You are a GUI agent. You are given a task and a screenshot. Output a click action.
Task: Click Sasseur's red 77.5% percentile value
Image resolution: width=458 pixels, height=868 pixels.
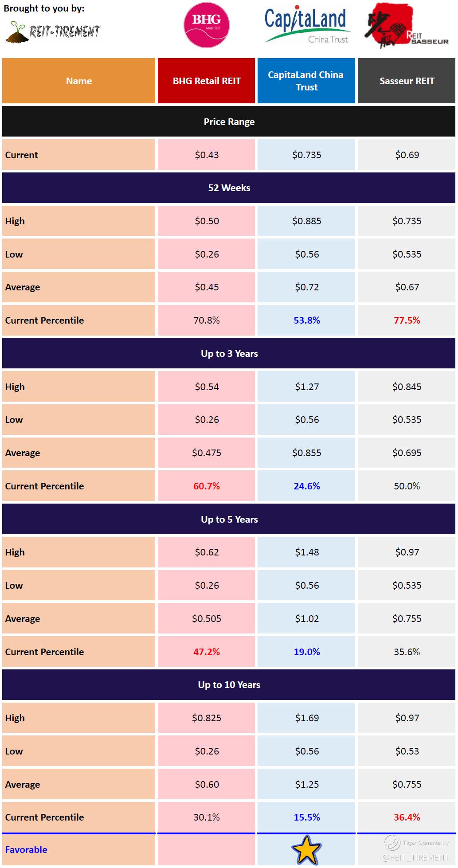pos(407,321)
